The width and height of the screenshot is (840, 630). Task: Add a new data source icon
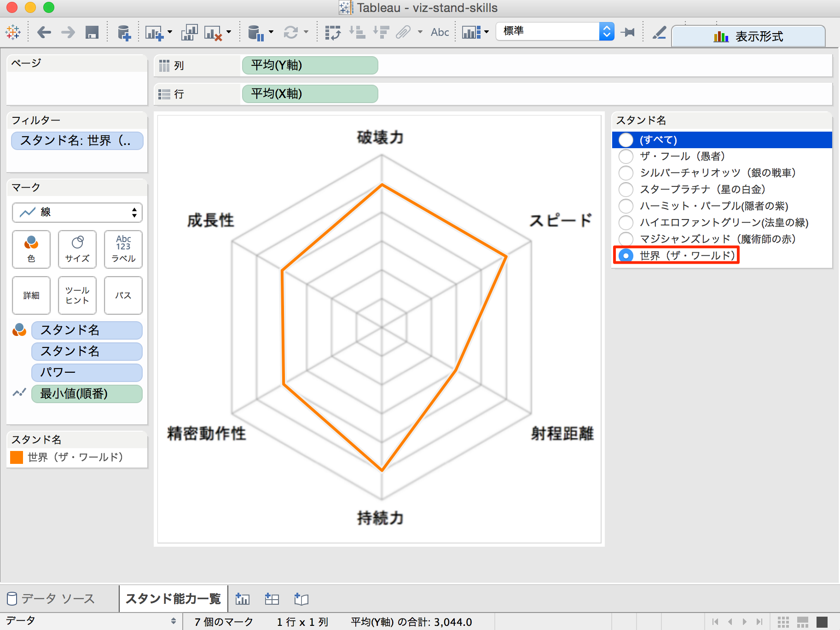[124, 33]
